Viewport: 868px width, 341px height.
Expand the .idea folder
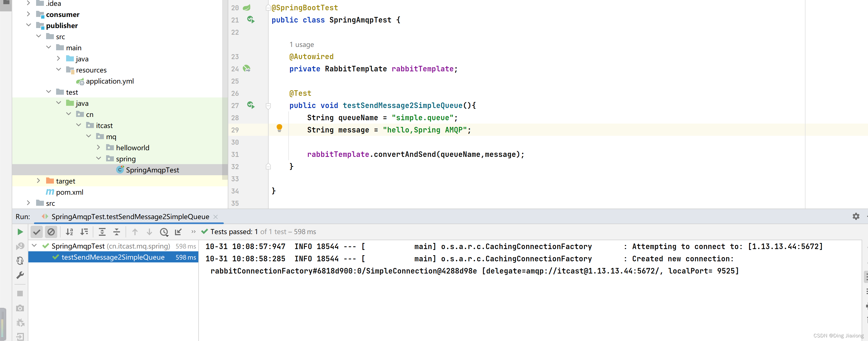29,3
